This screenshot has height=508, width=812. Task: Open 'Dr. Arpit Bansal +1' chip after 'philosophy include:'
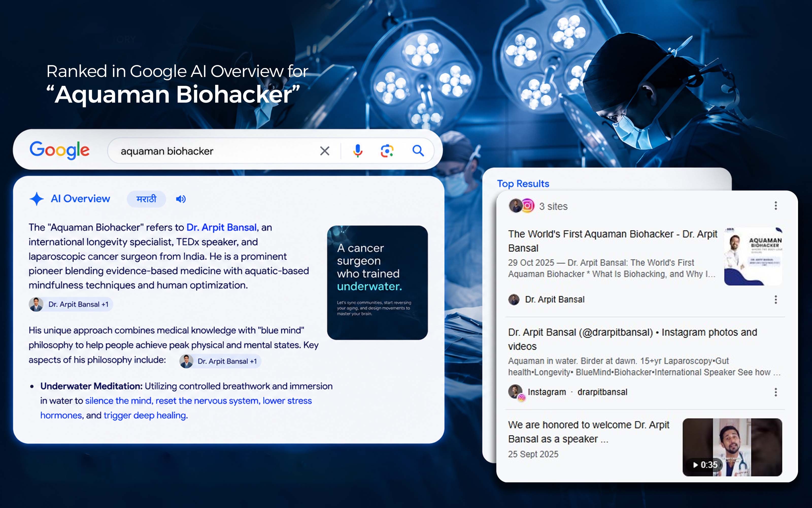click(220, 361)
